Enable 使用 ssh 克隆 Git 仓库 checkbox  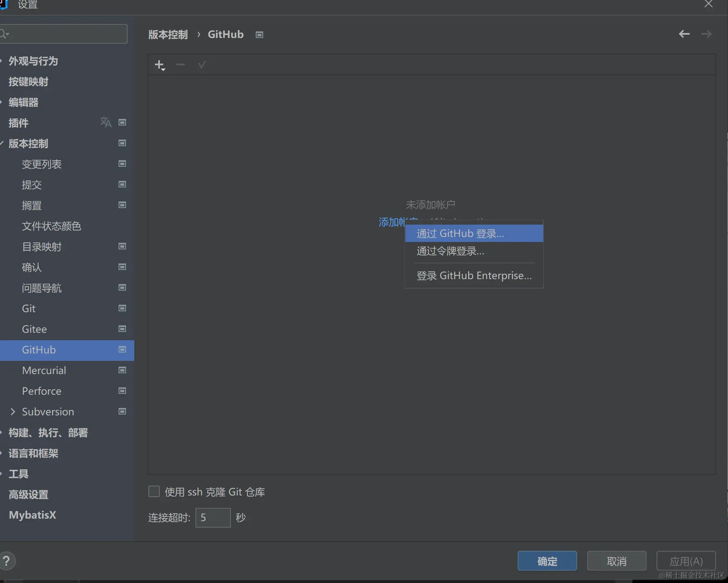(x=154, y=491)
